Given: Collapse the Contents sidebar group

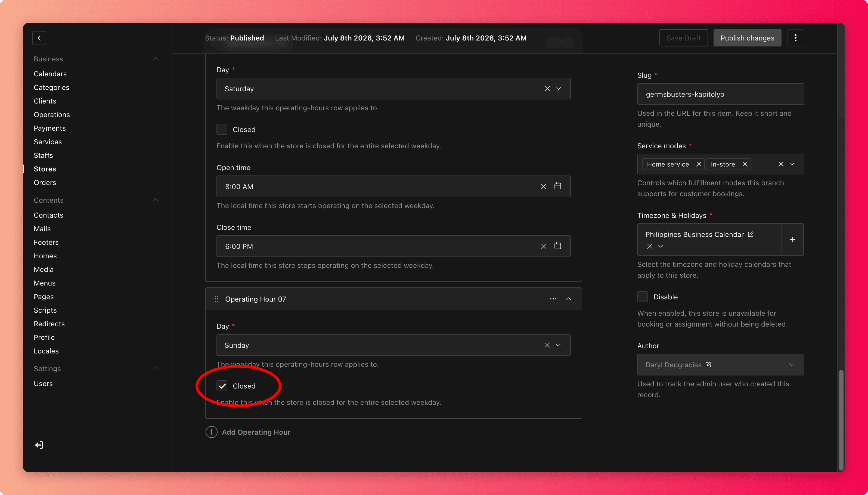Looking at the screenshot, I should 155,200.
